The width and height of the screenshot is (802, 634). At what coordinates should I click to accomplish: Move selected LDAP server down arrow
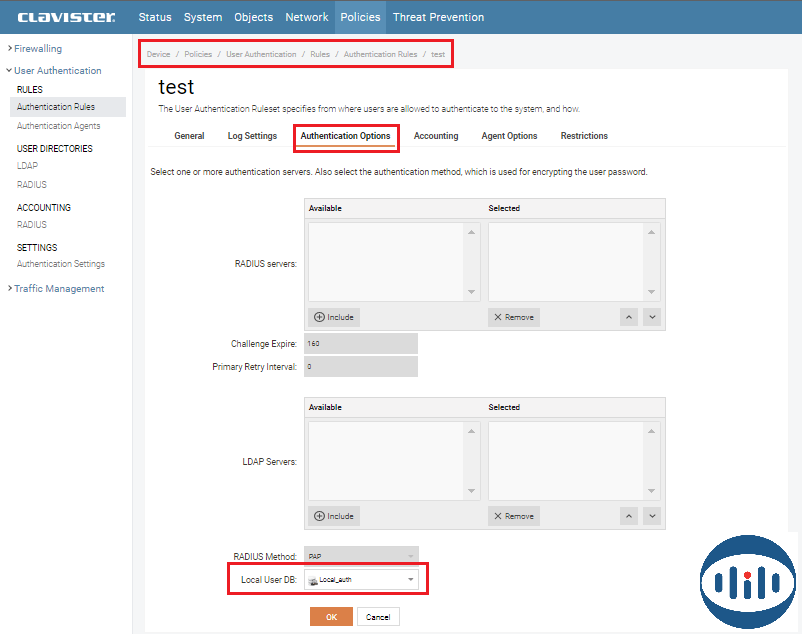(652, 516)
